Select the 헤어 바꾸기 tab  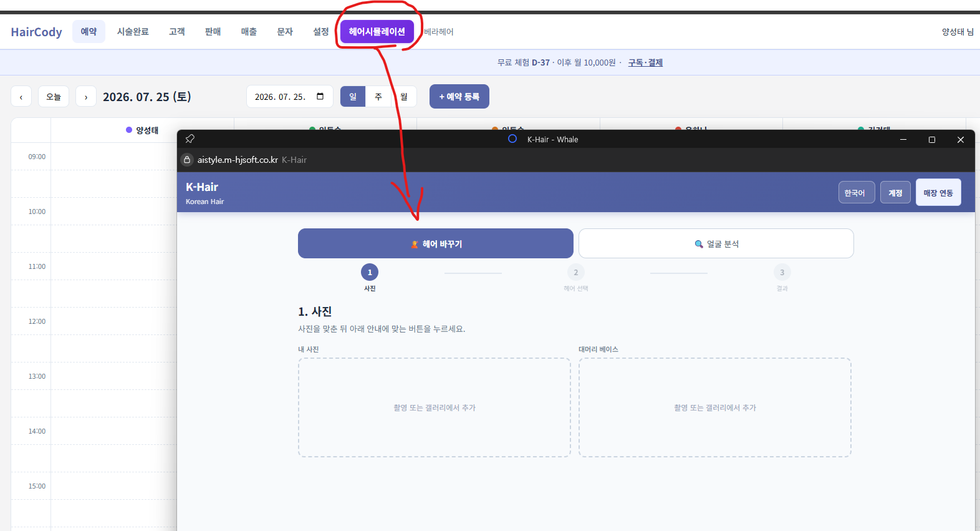(x=436, y=243)
